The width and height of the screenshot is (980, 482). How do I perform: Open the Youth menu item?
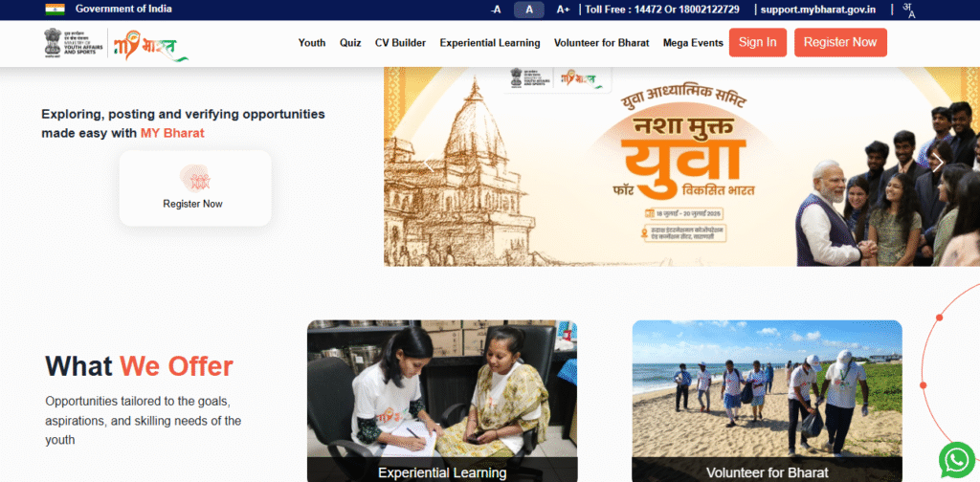(312, 43)
